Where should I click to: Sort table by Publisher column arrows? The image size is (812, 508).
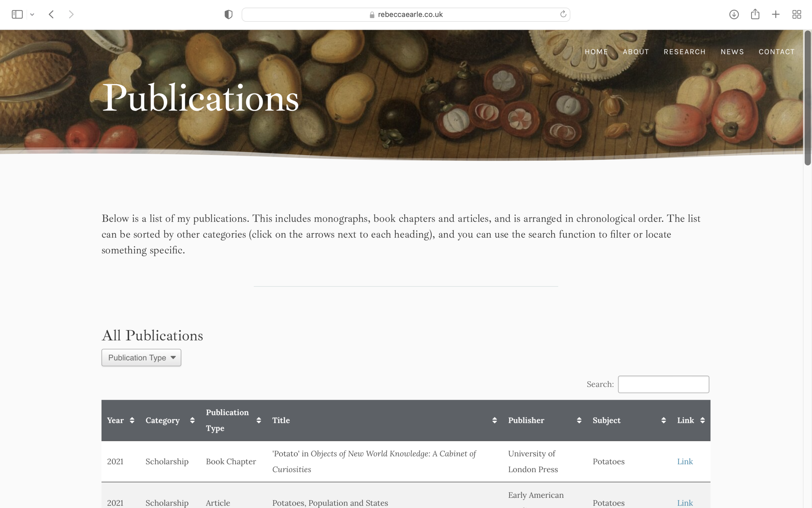579,420
